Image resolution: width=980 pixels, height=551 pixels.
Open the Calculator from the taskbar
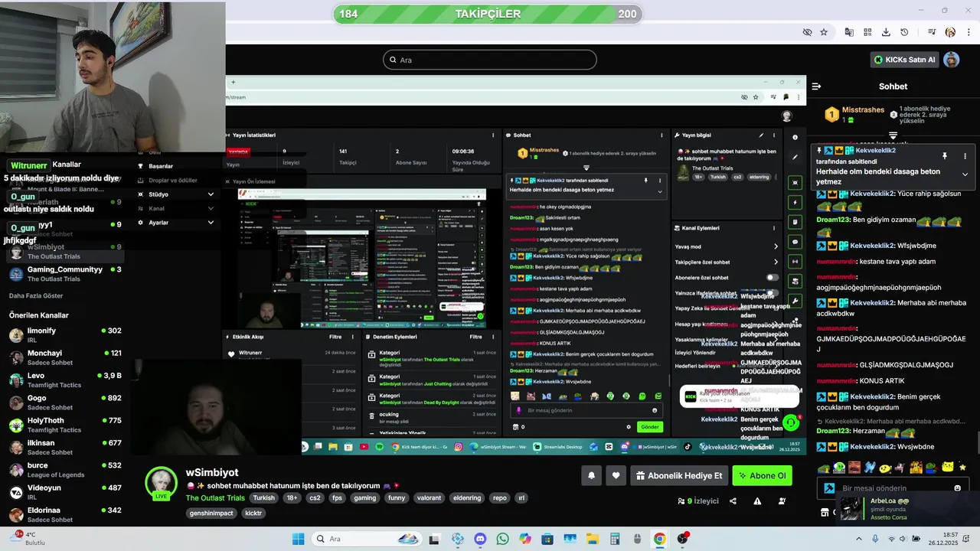615,539
